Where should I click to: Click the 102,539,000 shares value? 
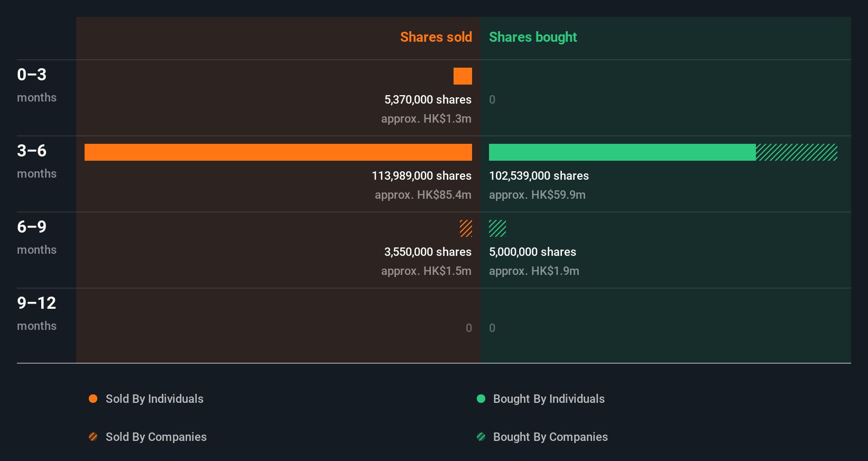[x=539, y=176]
